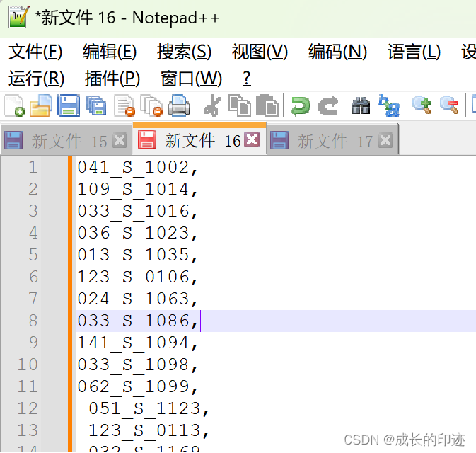Screen dimensions: 476x453
Task: Click the green Undo arrow
Action: pyautogui.click(x=300, y=106)
